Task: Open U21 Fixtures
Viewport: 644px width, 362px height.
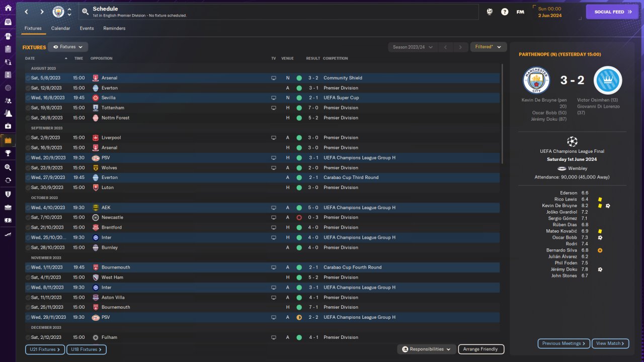Action: click(x=45, y=349)
